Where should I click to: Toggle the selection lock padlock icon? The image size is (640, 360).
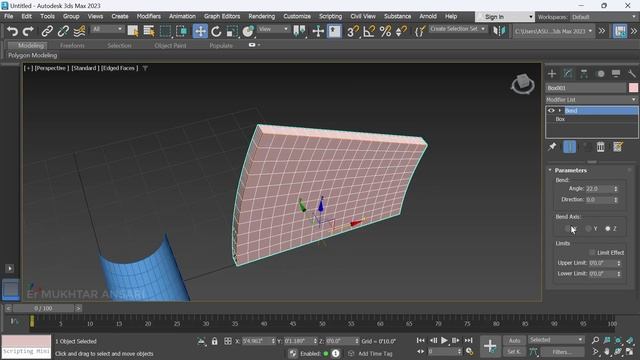[x=215, y=341]
